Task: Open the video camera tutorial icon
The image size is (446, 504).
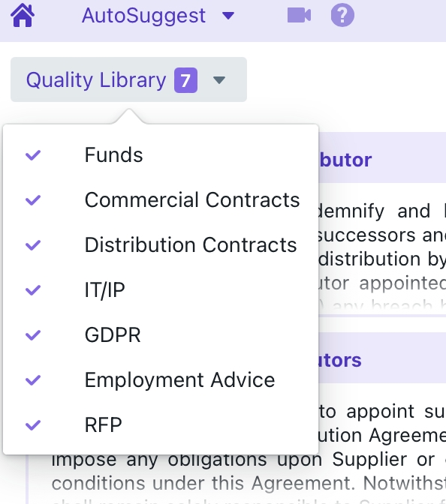Action: point(299,16)
